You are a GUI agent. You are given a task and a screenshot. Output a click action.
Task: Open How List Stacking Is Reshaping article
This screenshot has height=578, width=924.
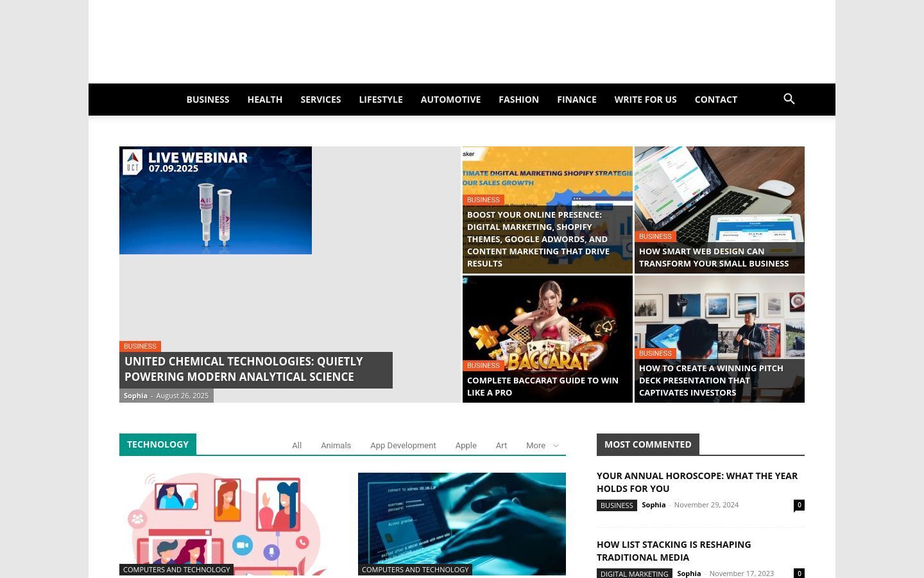coord(674,551)
